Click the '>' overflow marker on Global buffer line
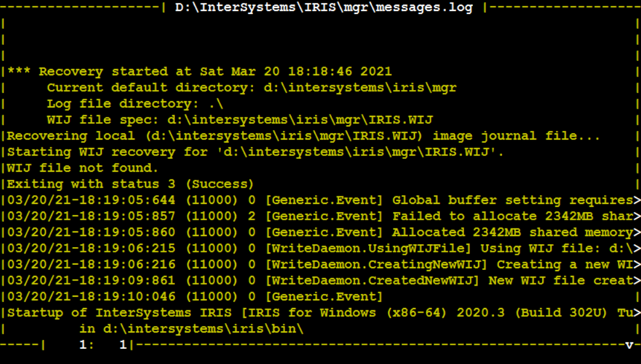Viewport: 641px width, 364px height. pyautogui.click(x=637, y=200)
